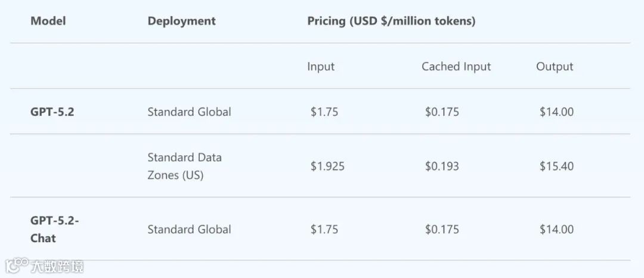Select the Deployment column header
Viewport: 644px width, 278px height.
(x=181, y=21)
